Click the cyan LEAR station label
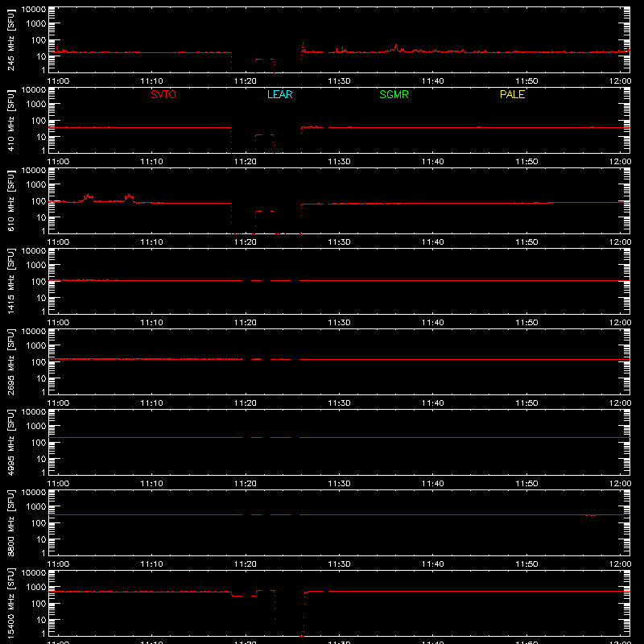Image resolution: width=644 pixels, height=644 pixels. click(279, 94)
